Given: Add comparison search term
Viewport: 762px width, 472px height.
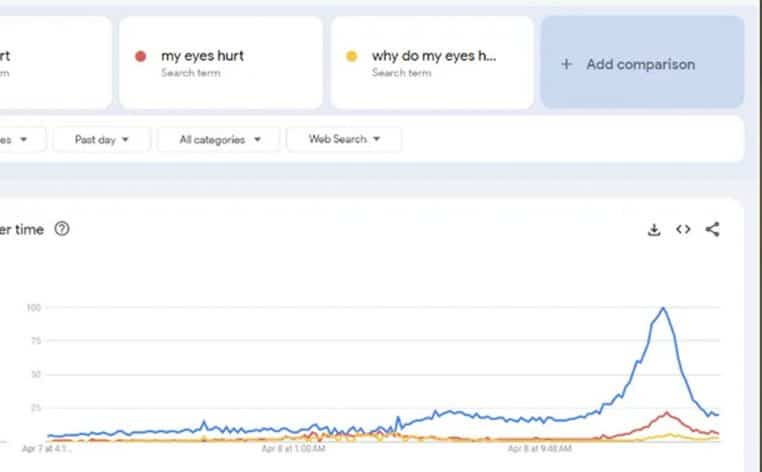Looking at the screenshot, I should point(642,62).
